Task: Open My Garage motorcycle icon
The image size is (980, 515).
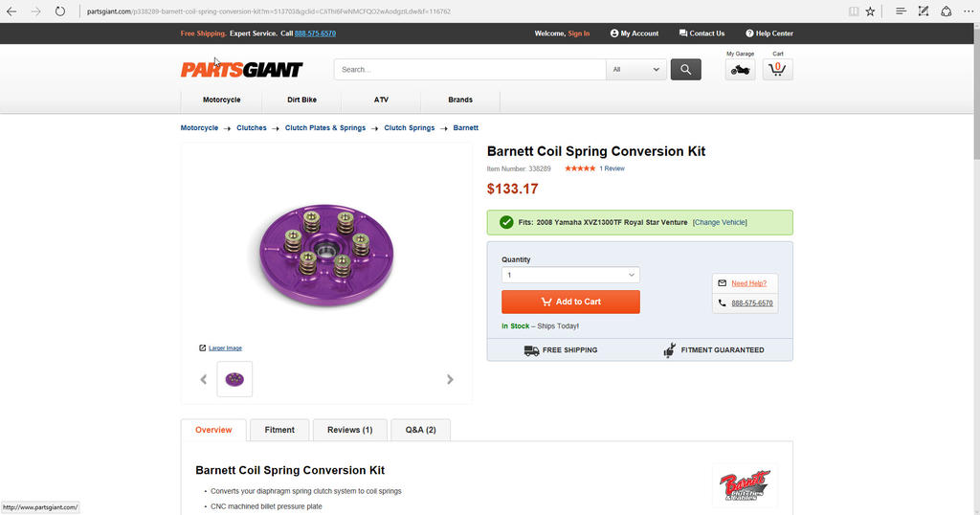Action: pos(740,70)
